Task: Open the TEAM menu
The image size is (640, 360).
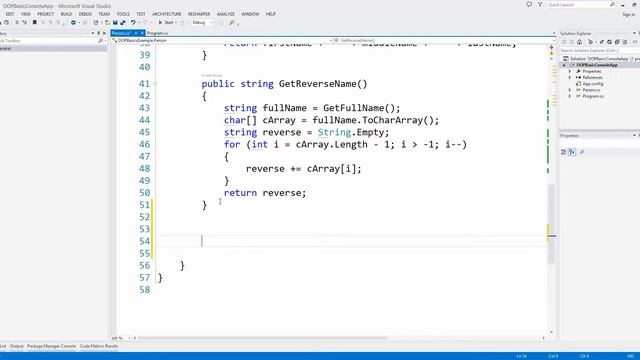Action: [x=104, y=14]
